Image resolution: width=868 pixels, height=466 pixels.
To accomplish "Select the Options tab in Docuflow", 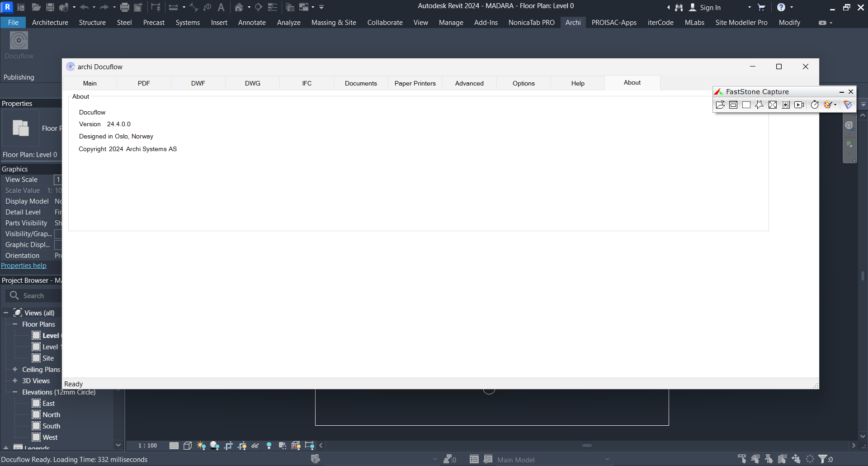I will tap(524, 83).
